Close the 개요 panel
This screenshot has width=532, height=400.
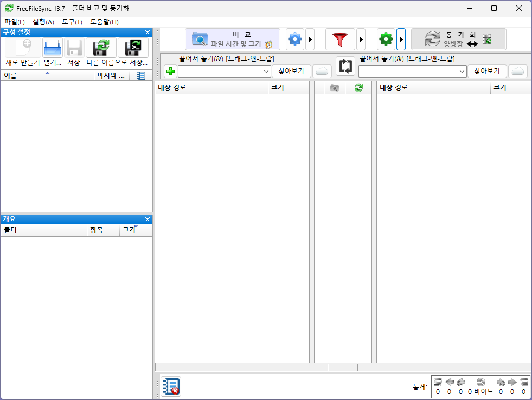pos(148,220)
